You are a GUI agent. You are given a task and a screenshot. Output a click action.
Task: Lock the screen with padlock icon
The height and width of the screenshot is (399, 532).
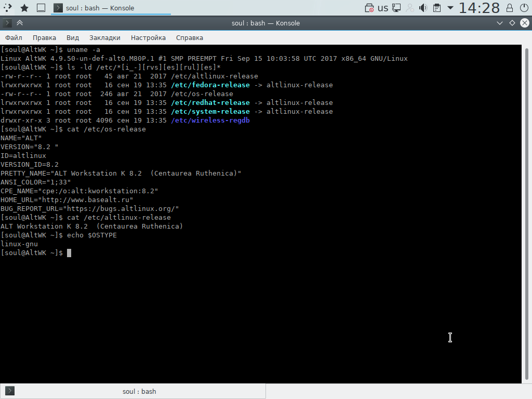point(510,8)
